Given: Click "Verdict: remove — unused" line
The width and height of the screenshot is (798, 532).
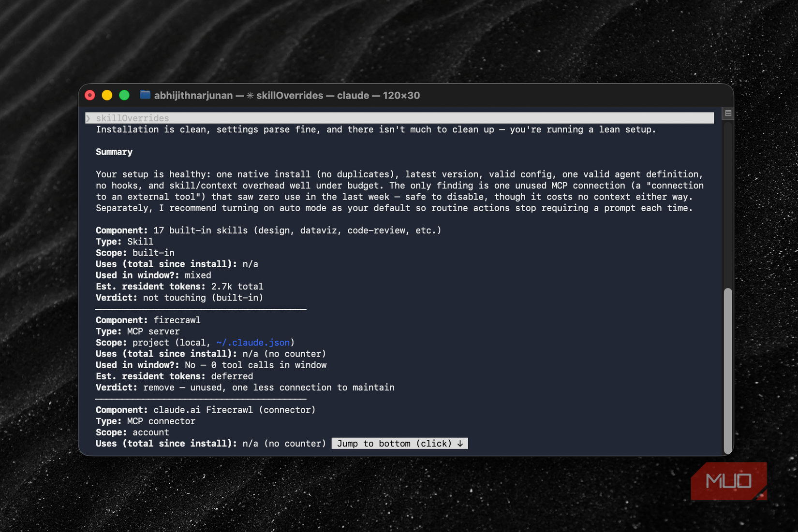Looking at the screenshot, I should click(245, 388).
